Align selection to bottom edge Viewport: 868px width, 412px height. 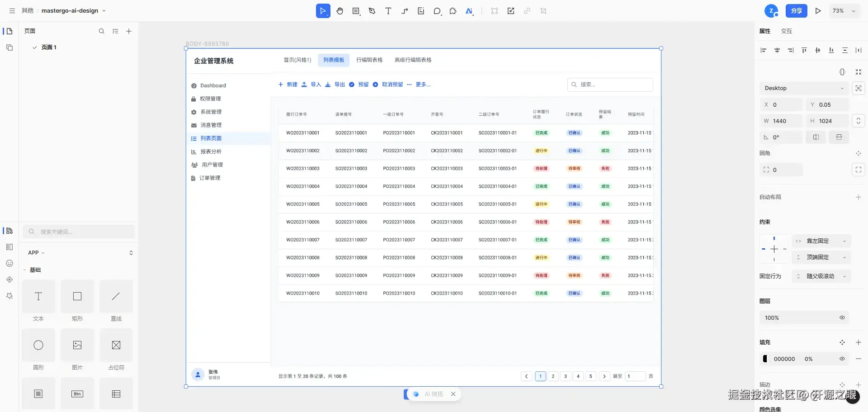[831, 50]
